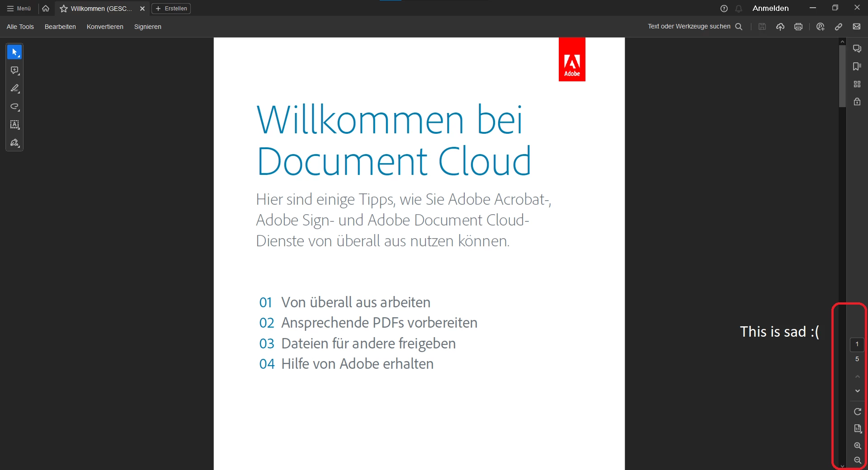Screen dimensions: 868x470
Task: Star the Willkommen document tab
Action: (x=64, y=9)
